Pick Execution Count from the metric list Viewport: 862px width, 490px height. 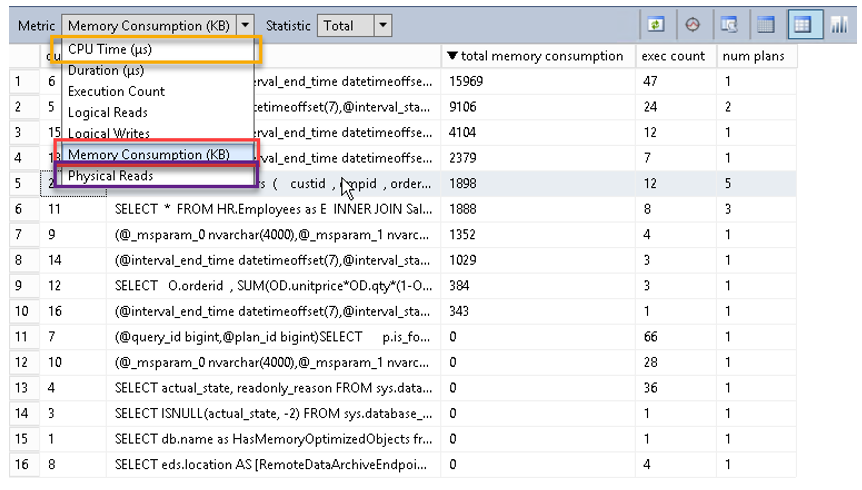116,91
